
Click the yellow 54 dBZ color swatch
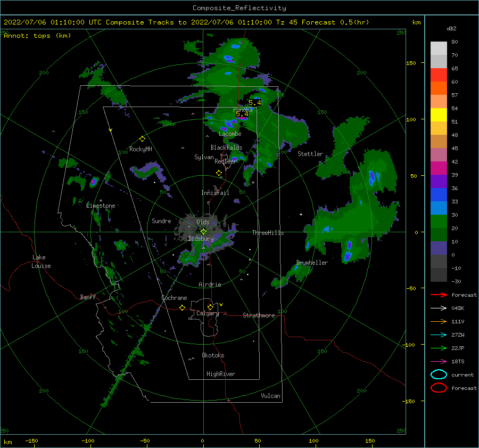pos(439,115)
